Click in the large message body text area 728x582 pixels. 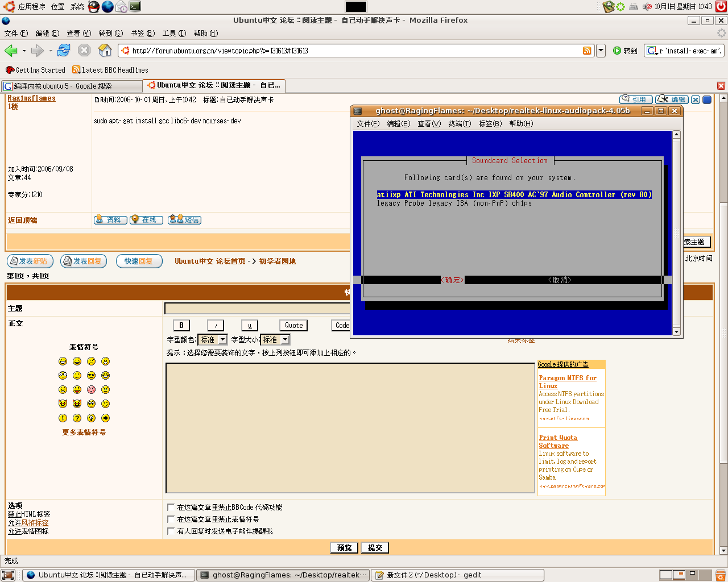tap(350, 428)
